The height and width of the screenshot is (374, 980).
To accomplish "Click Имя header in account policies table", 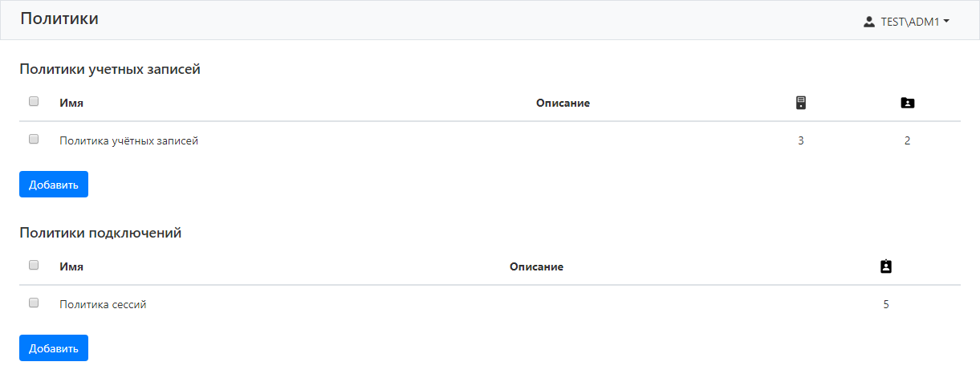I will click(x=71, y=103).
